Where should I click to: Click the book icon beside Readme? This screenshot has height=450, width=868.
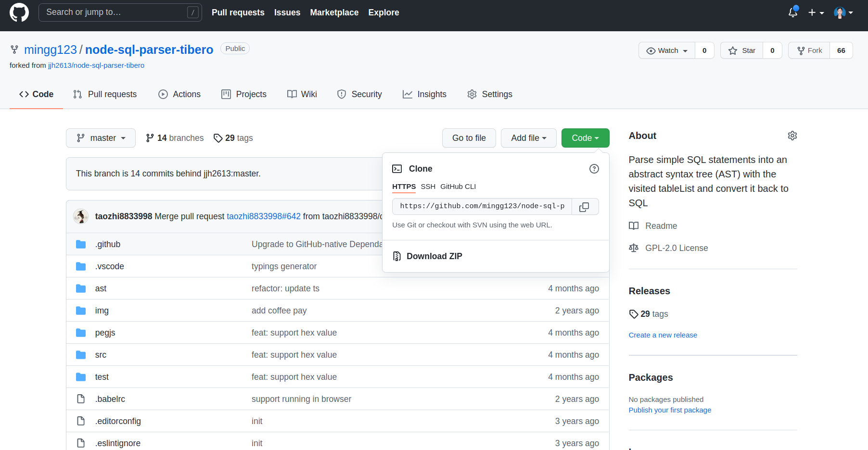tap(634, 226)
